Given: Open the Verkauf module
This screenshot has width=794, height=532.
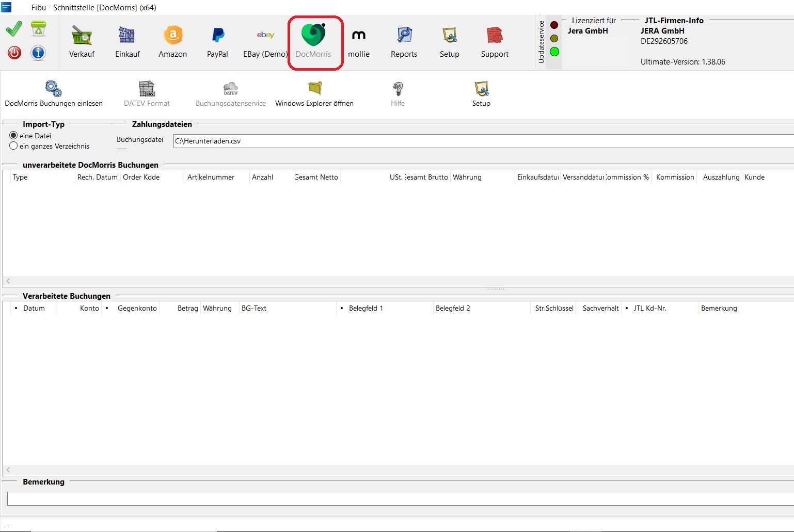Looking at the screenshot, I should tap(82, 42).
